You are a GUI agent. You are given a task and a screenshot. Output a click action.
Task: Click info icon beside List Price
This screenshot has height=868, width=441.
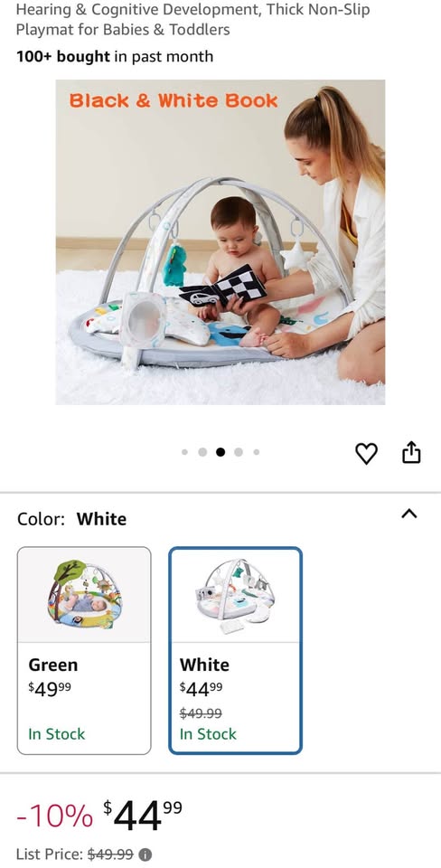coord(145,854)
